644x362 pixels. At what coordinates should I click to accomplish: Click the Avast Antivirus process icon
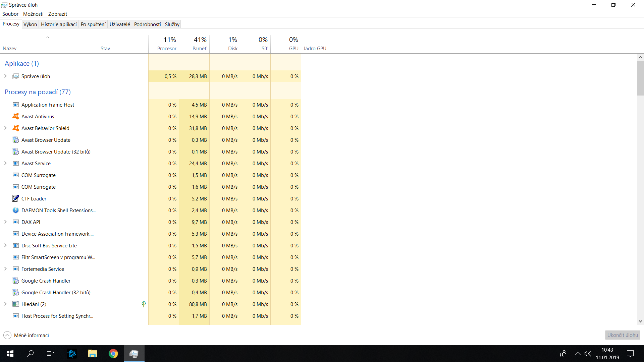tap(16, 116)
